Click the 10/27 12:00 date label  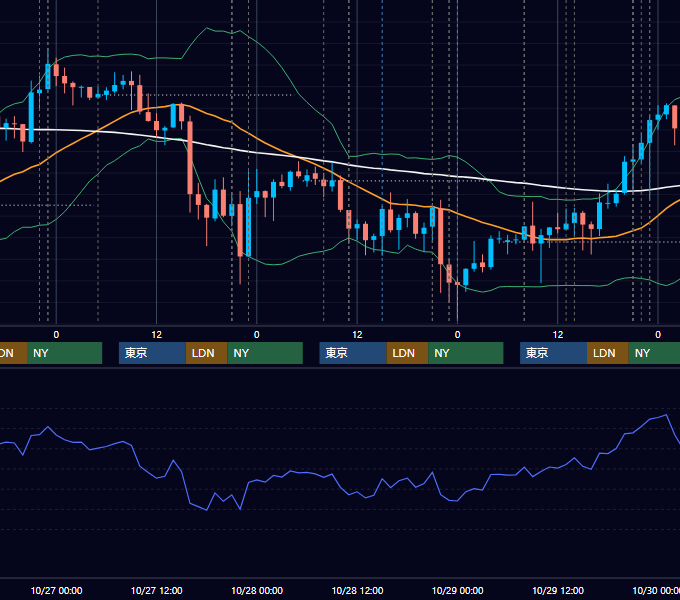click(157, 590)
